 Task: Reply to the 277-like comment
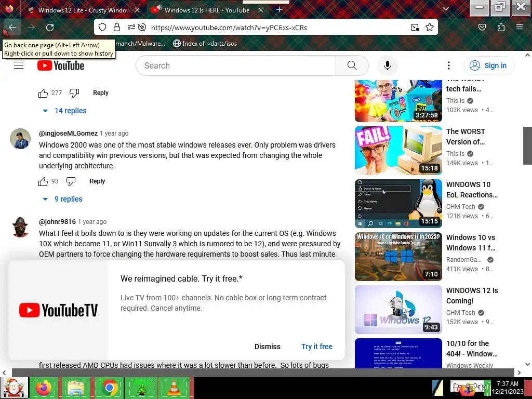(x=101, y=93)
